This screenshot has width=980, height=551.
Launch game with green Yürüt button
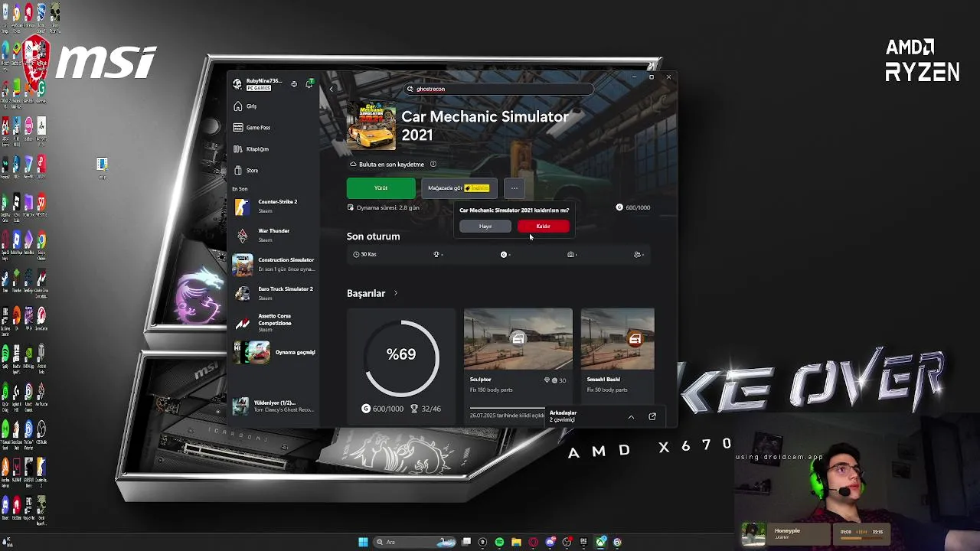pyautogui.click(x=381, y=187)
